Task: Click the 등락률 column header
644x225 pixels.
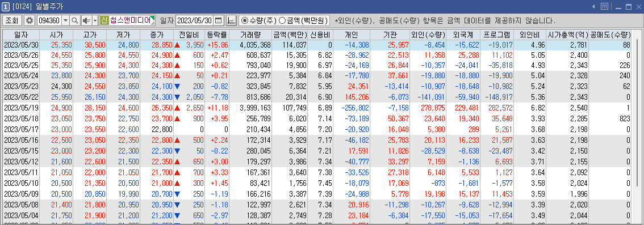Action: coord(216,35)
